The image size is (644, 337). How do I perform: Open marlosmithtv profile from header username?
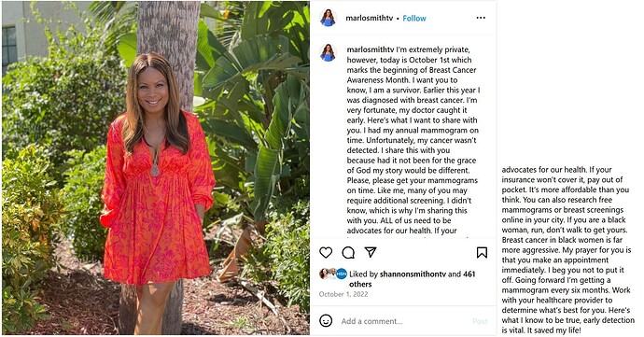[370, 18]
